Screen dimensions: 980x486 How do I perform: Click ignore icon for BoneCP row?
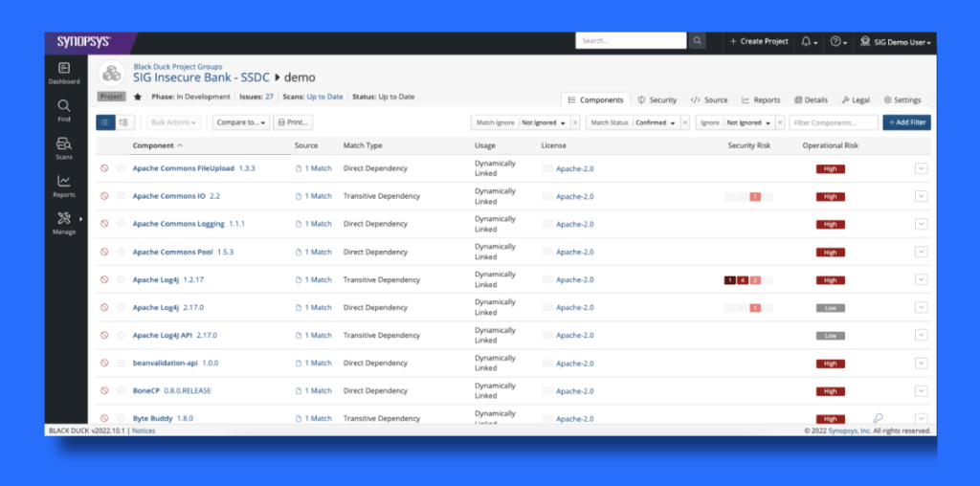pos(104,390)
